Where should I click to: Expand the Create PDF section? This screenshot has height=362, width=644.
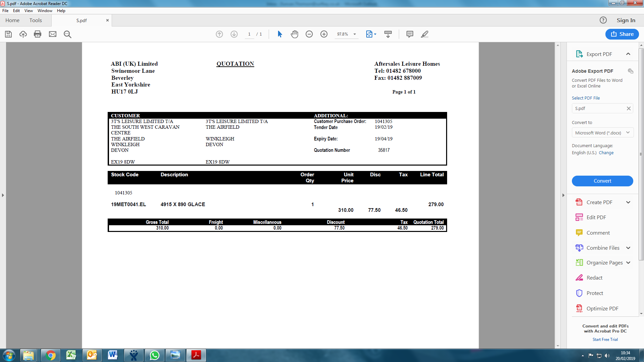(628, 202)
